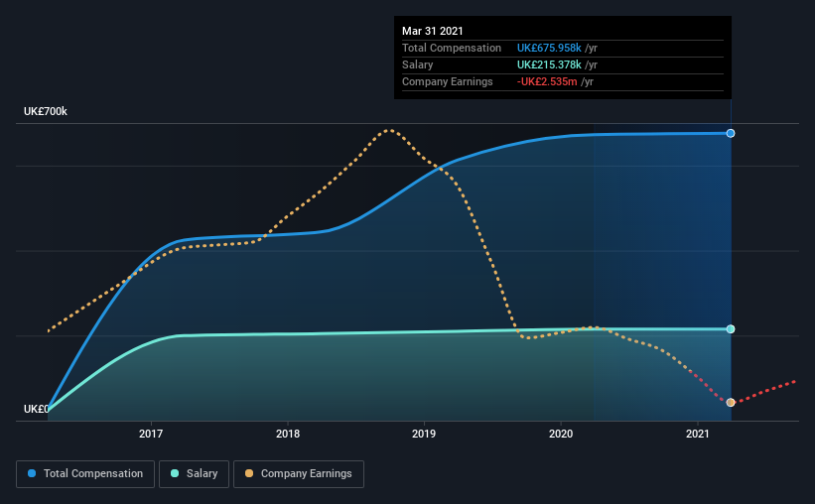
Task: Click the UK£215.378k salary value
Action: tap(549, 64)
